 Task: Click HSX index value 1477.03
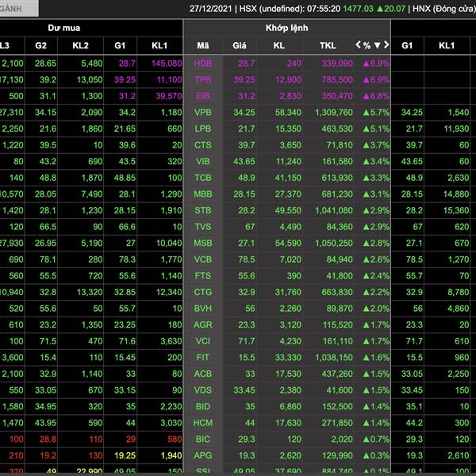[x=359, y=9]
